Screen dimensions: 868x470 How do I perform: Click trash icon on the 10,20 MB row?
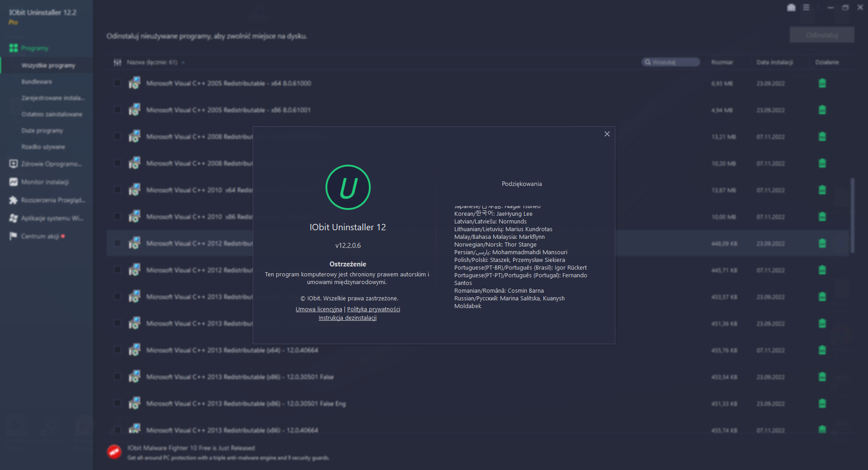coord(822,163)
